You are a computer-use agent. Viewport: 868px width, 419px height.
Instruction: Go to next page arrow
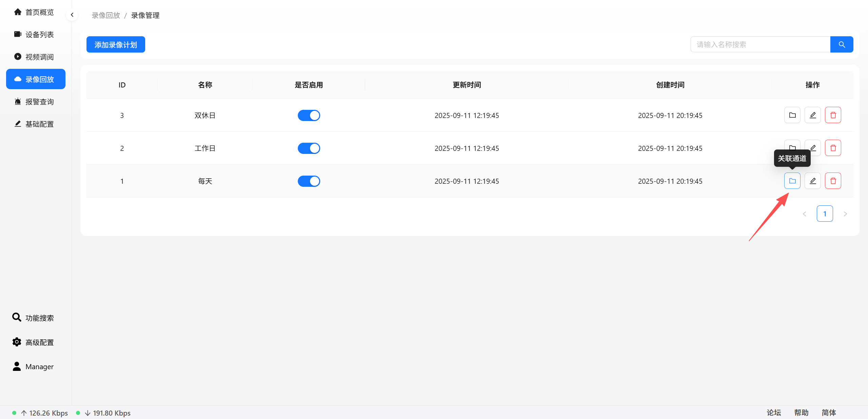pos(845,214)
